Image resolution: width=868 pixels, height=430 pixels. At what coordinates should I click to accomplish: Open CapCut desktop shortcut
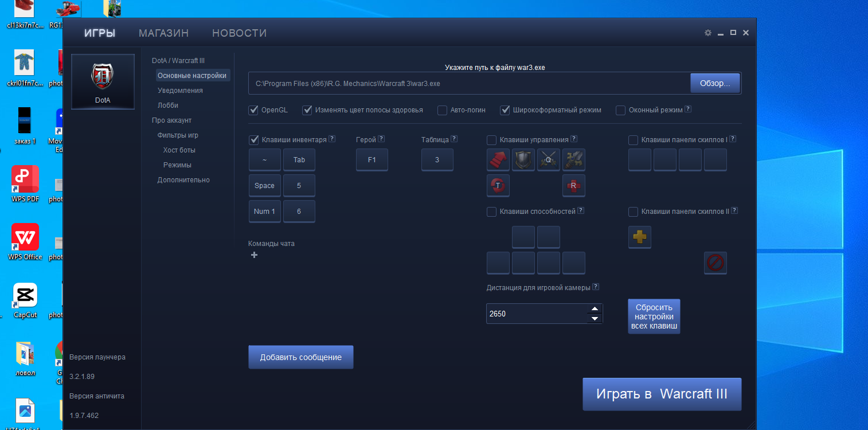25,300
